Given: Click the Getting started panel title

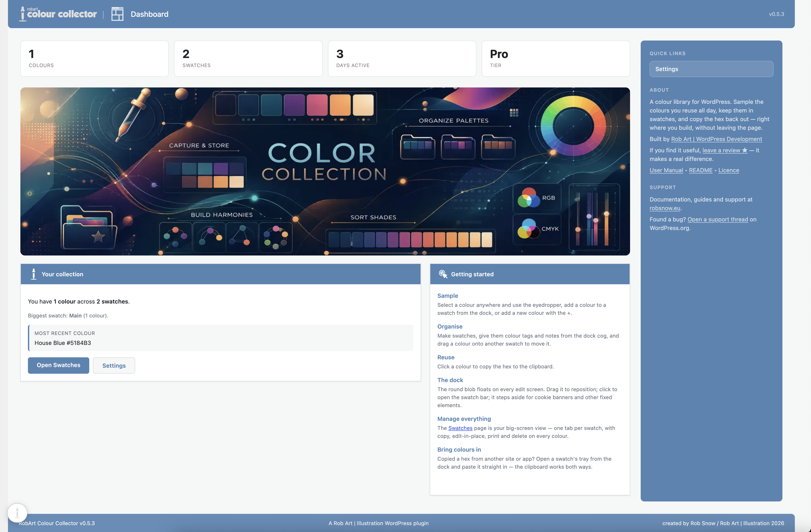Looking at the screenshot, I should point(472,274).
